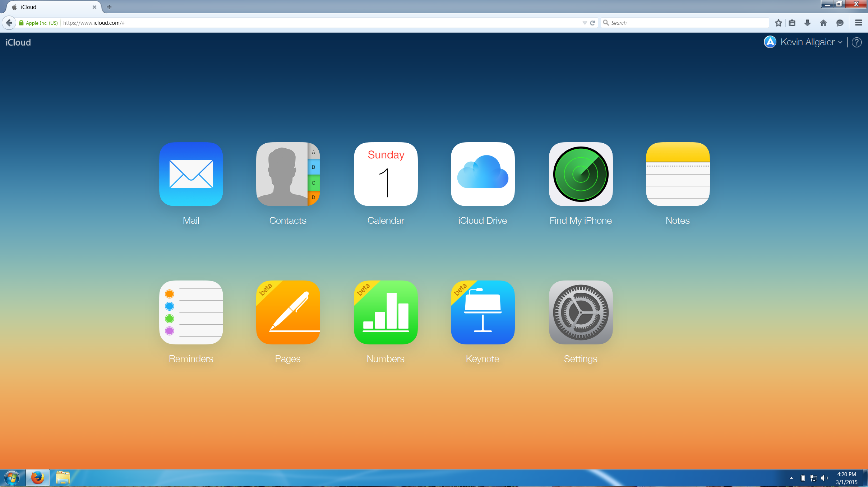Click the iCloud Drive label
868x487 pixels.
click(x=483, y=221)
